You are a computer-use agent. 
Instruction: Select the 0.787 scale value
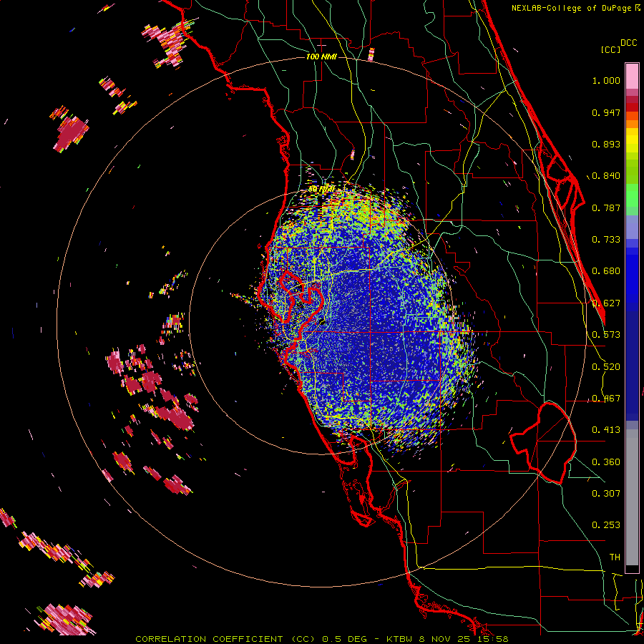click(606, 208)
